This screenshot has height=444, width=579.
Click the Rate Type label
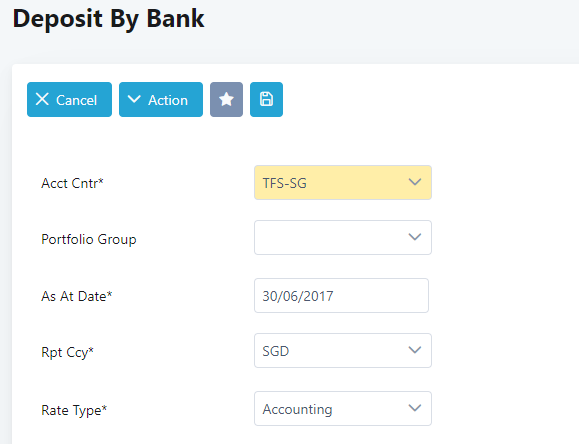74,410
